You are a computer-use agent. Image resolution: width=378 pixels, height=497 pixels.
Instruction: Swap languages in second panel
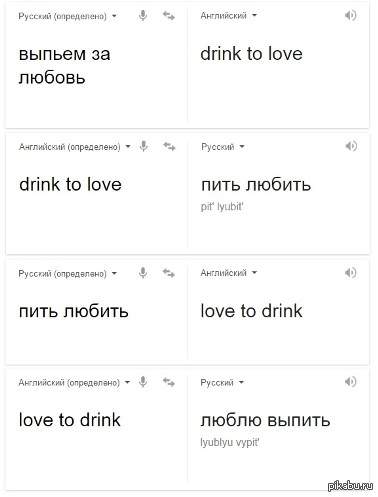(169, 146)
